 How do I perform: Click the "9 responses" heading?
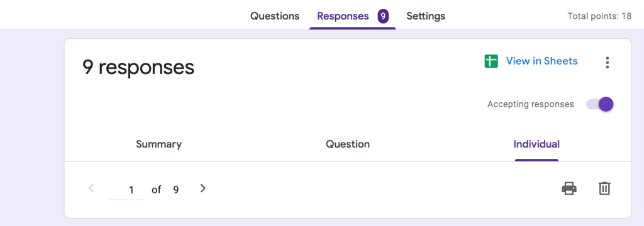coord(138,67)
